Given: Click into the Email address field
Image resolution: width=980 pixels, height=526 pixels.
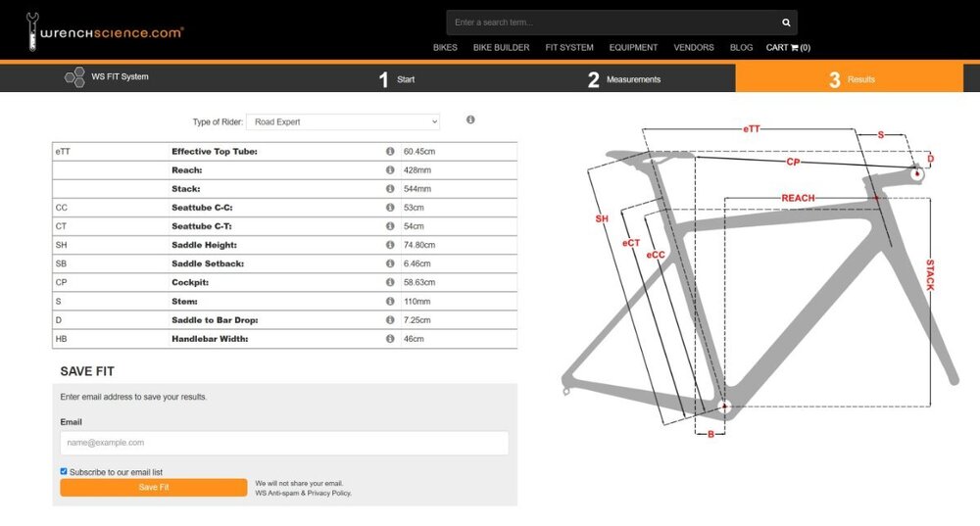Looking at the screenshot, I should click(284, 443).
